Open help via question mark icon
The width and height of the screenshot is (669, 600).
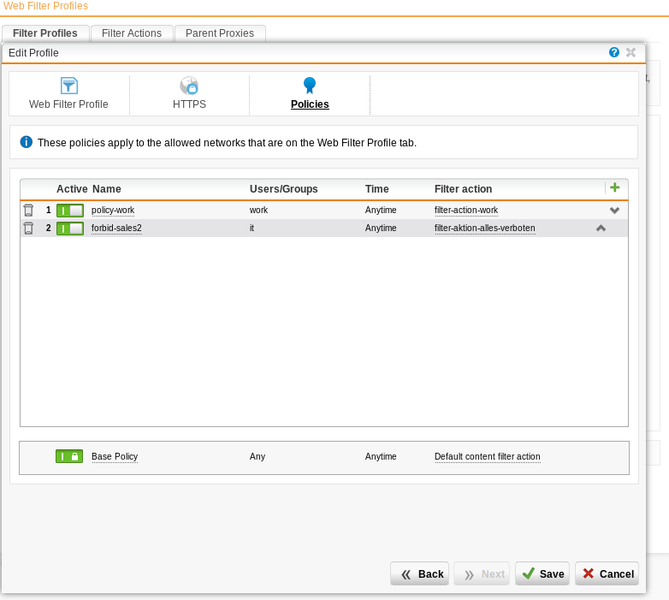click(x=614, y=52)
